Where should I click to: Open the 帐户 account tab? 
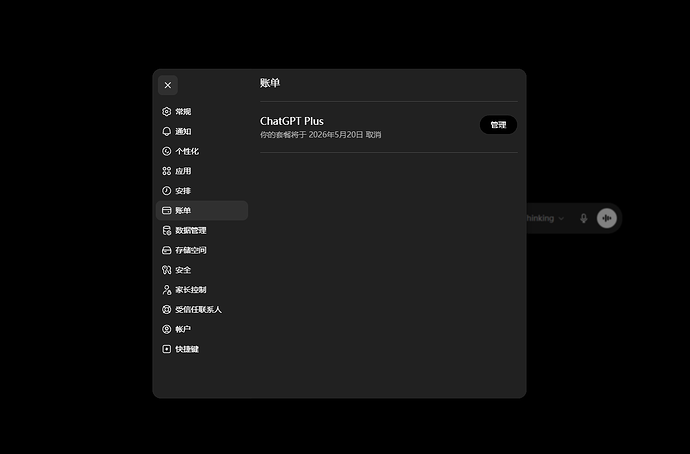(x=202, y=330)
